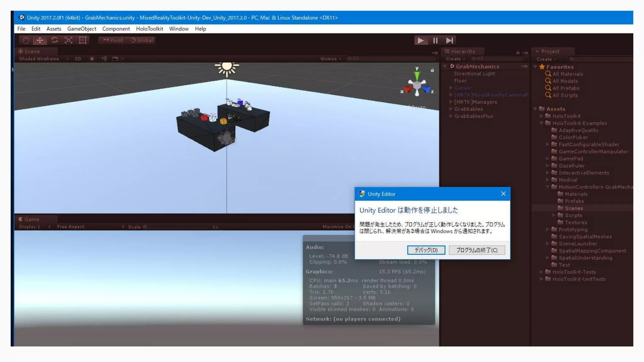Screen dimensions: 644x362
Task: Click the プログラムの終了(C) button
Action: tap(477, 250)
